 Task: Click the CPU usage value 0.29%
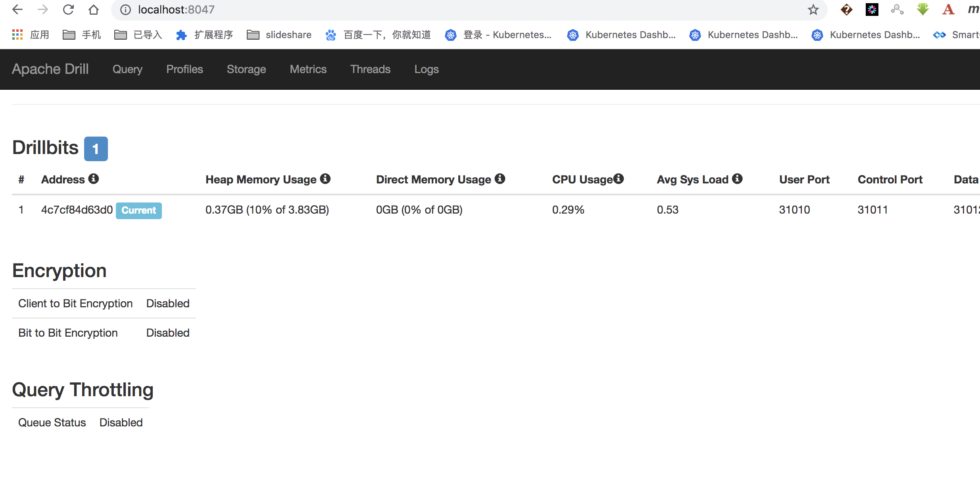tap(568, 210)
